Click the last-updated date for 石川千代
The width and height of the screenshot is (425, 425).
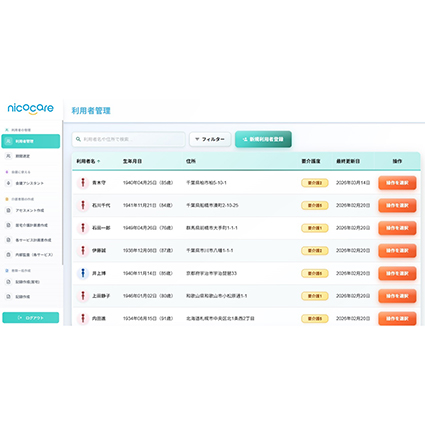353,205
